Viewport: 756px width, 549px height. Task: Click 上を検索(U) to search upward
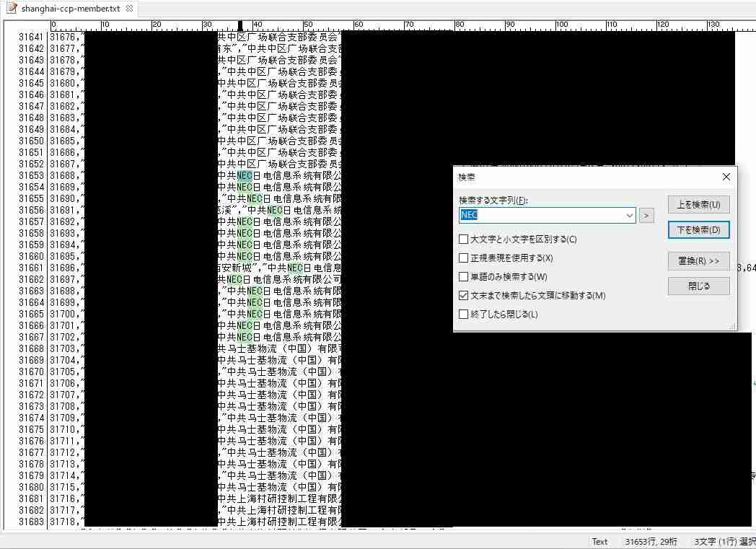pos(698,204)
